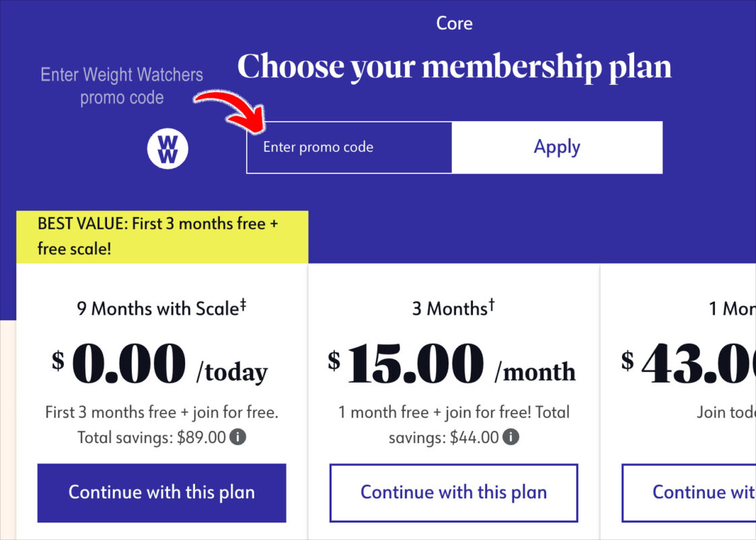Click the Choose your membership plan heading
The height and width of the screenshot is (540, 756).
click(454, 66)
